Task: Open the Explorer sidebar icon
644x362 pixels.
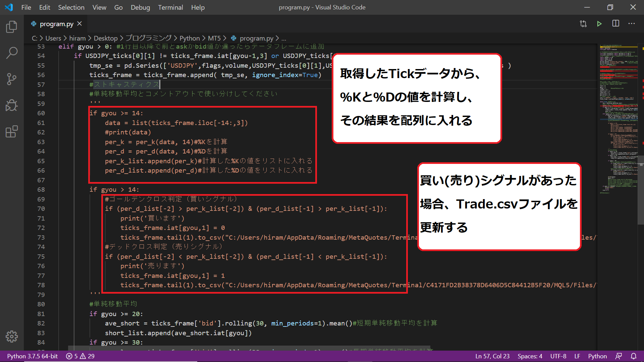Action: [12, 27]
